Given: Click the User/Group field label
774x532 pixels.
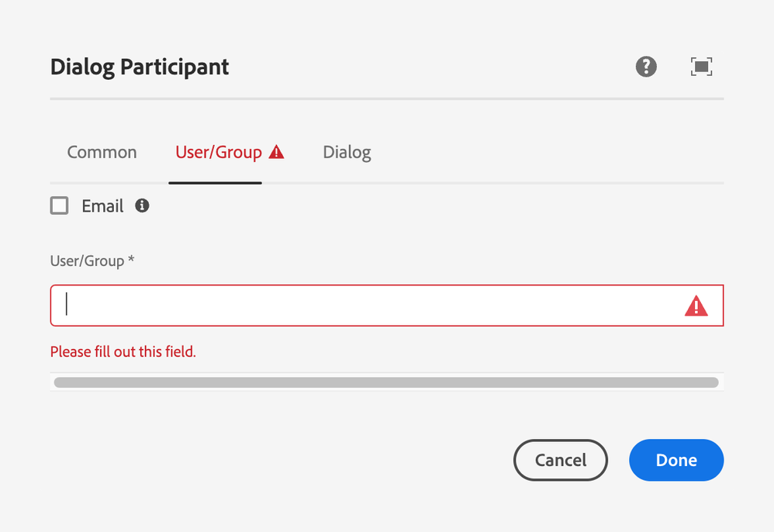Looking at the screenshot, I should point(87,261).
